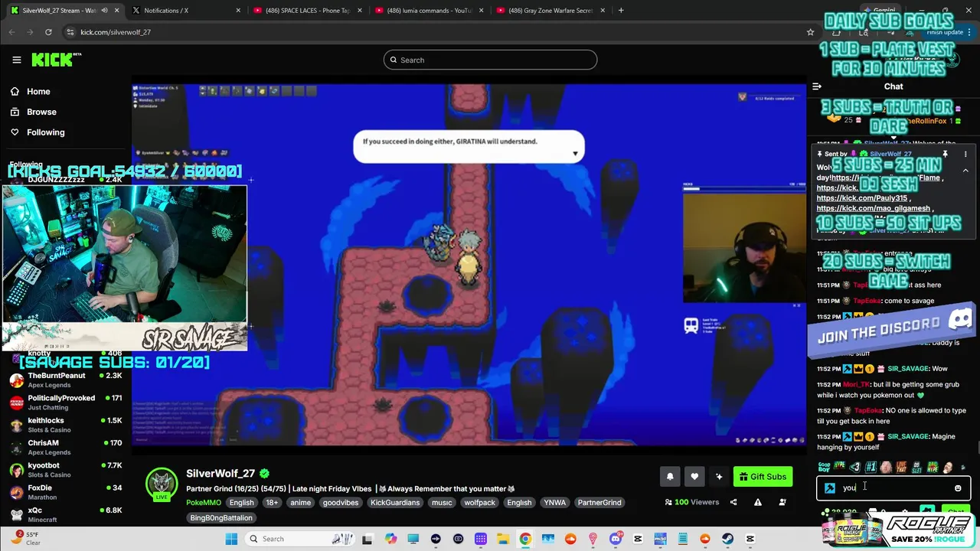
Task: Click SilverWolf_27 channel avatar
Action: (162, 484)
